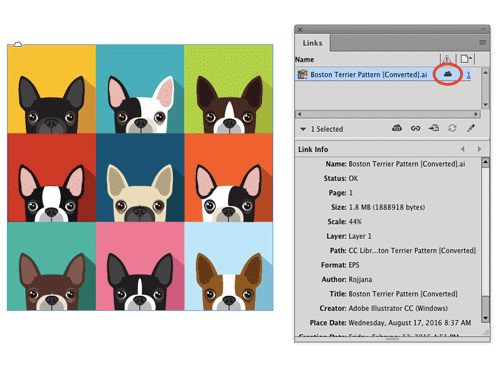The height and width of the screenshot is (365, 500).
Task: Click the Relink from CC Libraries icon
Action: (397, 128)
